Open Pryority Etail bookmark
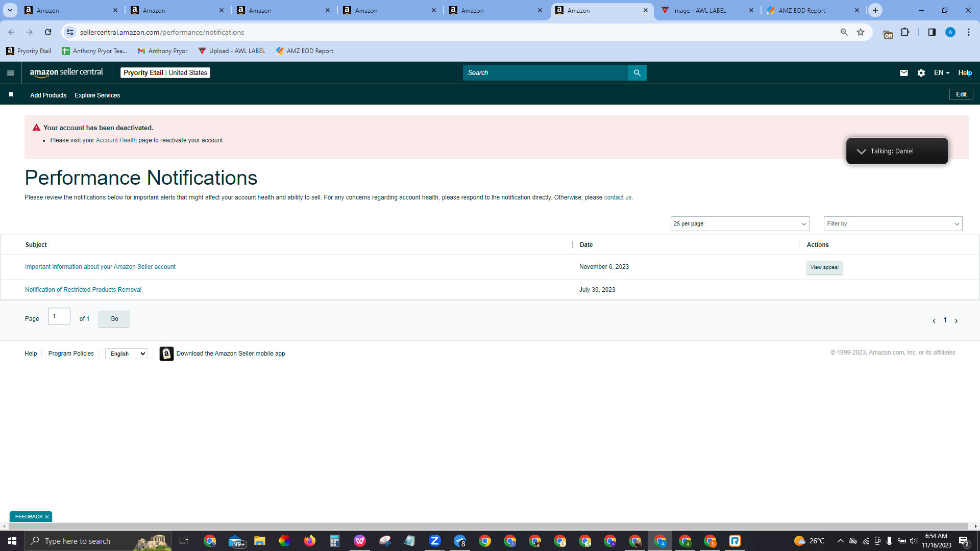The width and height of the screenshot is (980, 551). [x=29, y=51]
